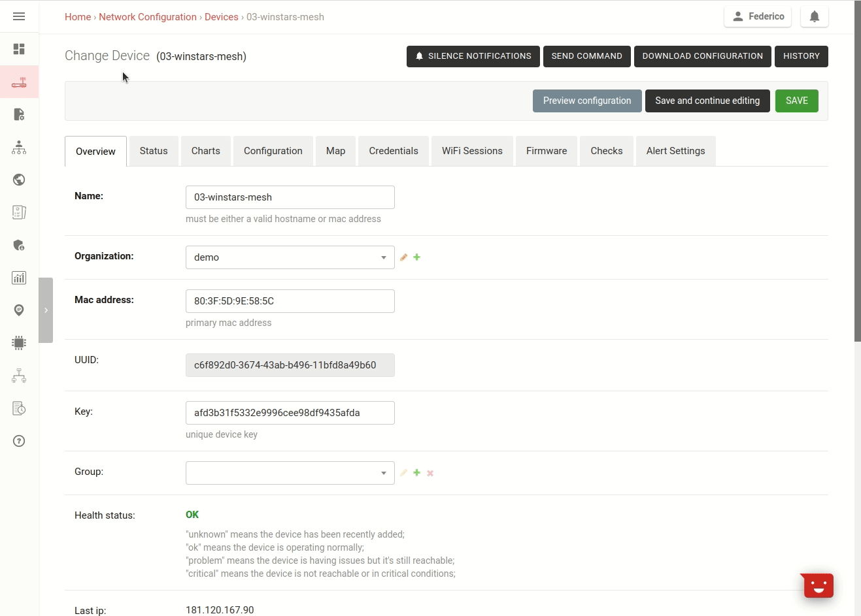
Task: Open the configuration templates sidebar icon
Action: tap(19, 114)
